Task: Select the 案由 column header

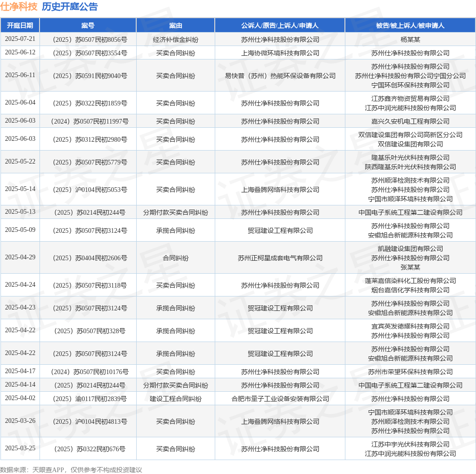Action: pyautogui.click(x=175, y=26)
